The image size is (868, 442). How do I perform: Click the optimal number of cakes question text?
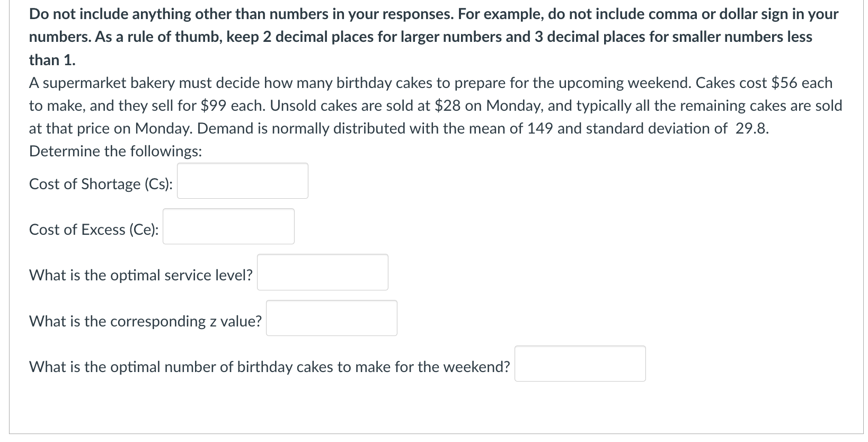[269, 366]
